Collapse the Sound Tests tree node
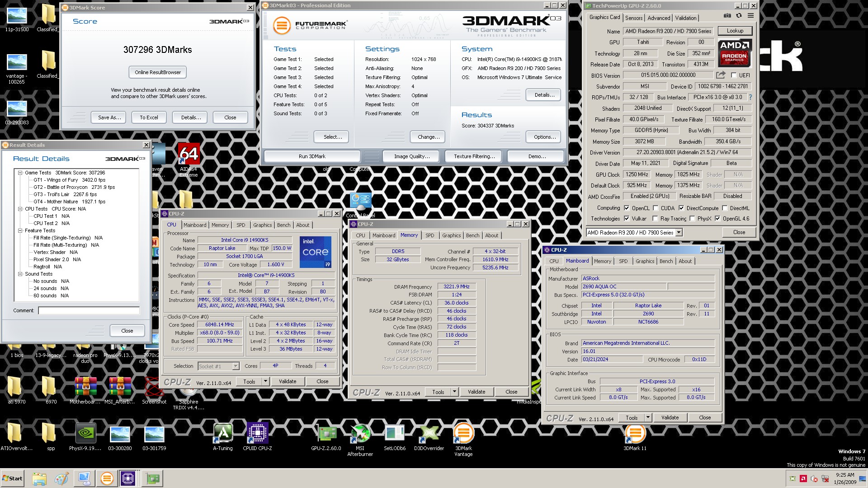 click(x=20, y=274)
